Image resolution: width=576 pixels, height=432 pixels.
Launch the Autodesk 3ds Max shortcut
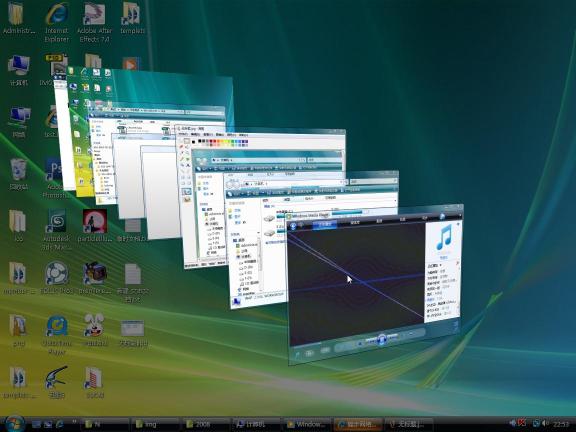pyautogui.click(x=57, y=230)
